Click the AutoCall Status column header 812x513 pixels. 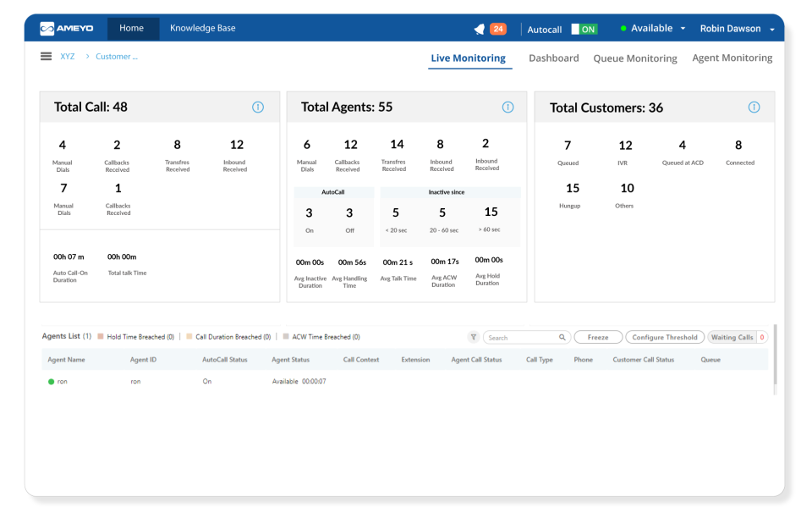pos(225,360)
